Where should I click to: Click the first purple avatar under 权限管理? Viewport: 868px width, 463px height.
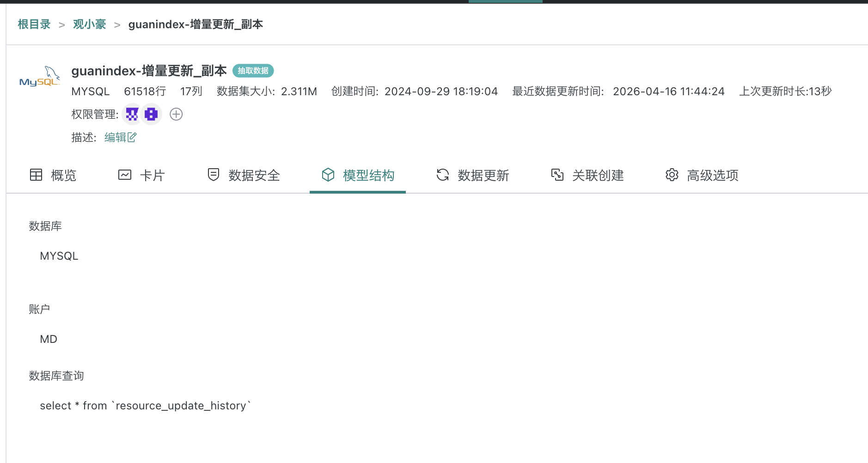(x=132, y=114)
